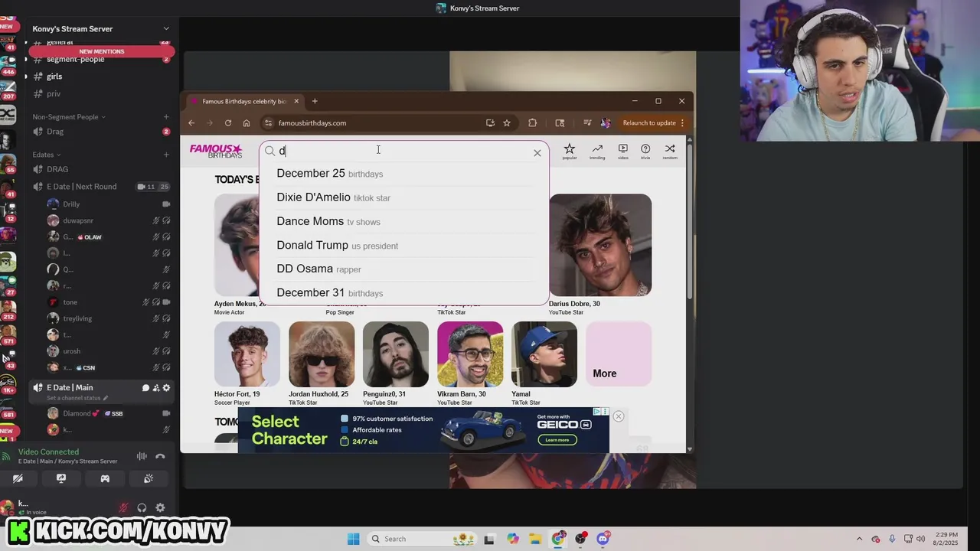
Task: Open a new browser tab
Action: click(x=315, y=101)
